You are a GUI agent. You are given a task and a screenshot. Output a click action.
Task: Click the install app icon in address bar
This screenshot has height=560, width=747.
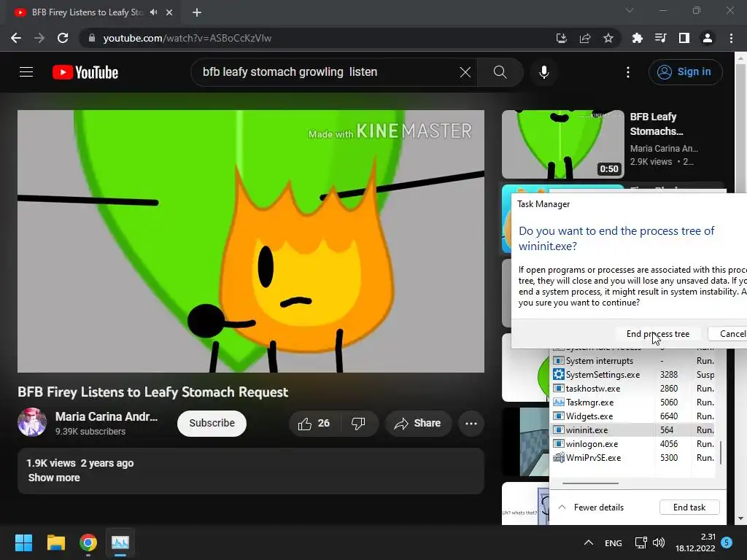click(x=562, y=38)
